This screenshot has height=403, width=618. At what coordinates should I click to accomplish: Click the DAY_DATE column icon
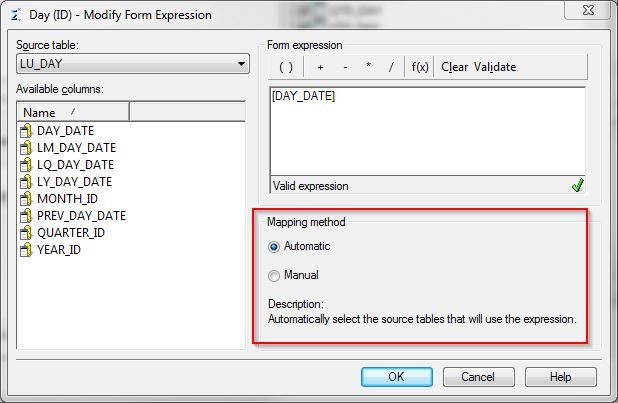pos(27,131)
